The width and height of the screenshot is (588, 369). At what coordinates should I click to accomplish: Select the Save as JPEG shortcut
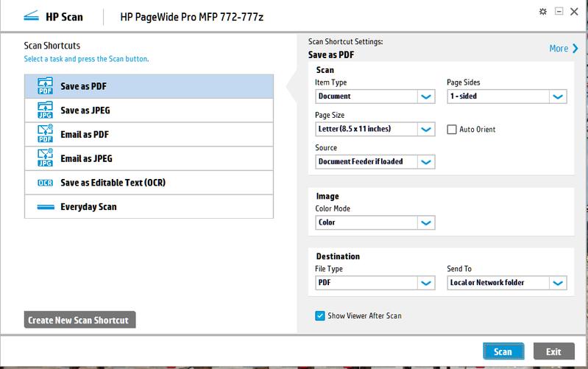[149, 110]
